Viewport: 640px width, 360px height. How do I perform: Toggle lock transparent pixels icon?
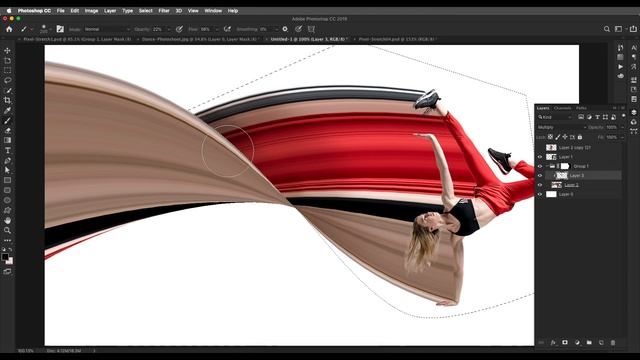point(550,137)
